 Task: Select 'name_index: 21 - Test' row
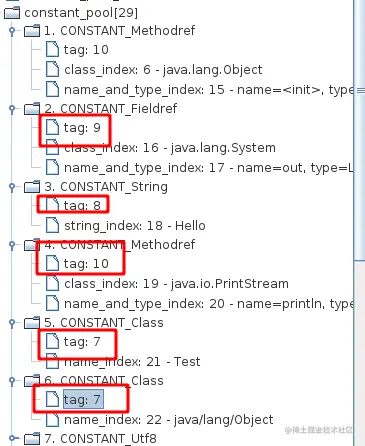pos(132,362)
